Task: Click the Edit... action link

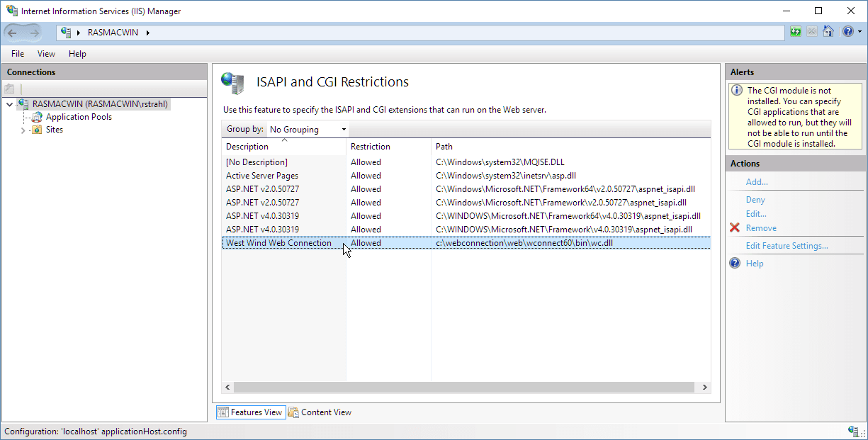Action: [x=756, y=214]
